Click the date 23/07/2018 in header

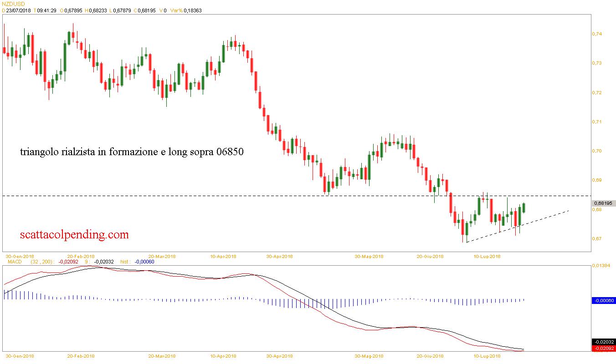point(18,10)
